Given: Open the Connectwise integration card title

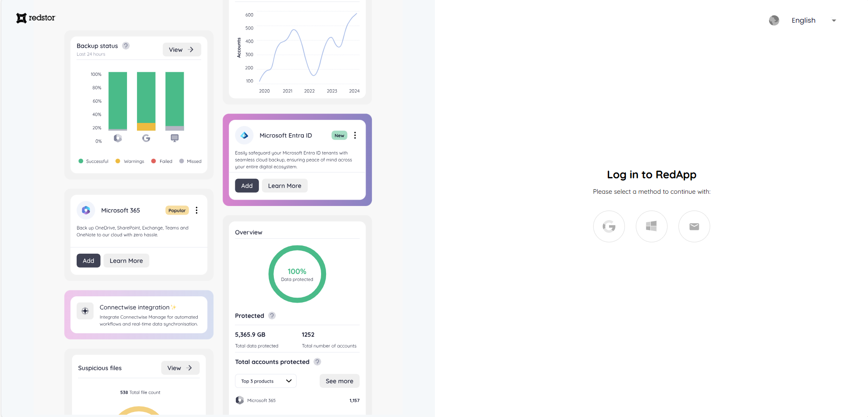Looking at the screenshot, I should [135, 307].
